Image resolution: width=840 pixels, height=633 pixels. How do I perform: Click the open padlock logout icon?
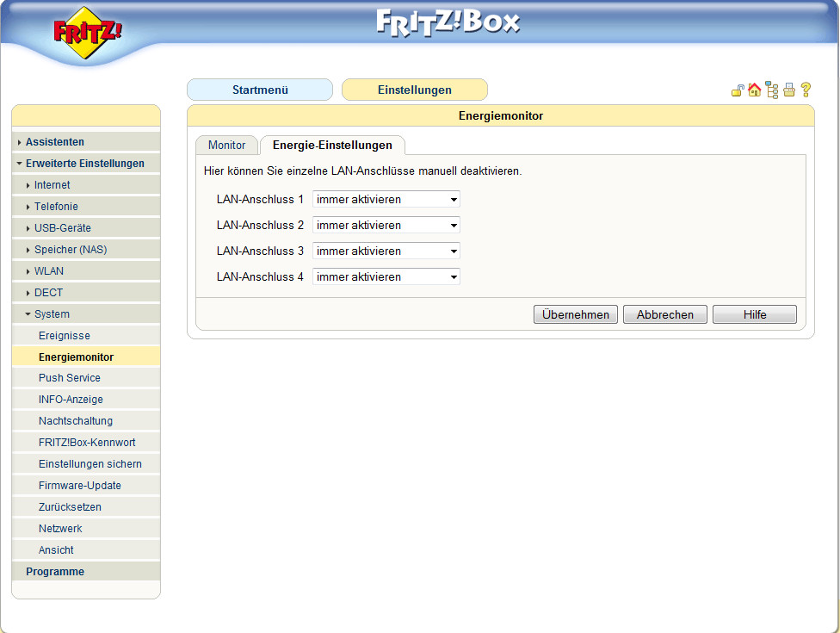tap(738, 90)
